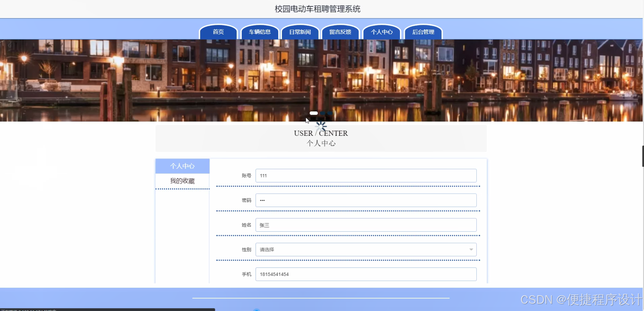Viewport: 644px width, 311px height.
Task: Click the dropdown arrow next to 请选择
Action: pos(471,249)
